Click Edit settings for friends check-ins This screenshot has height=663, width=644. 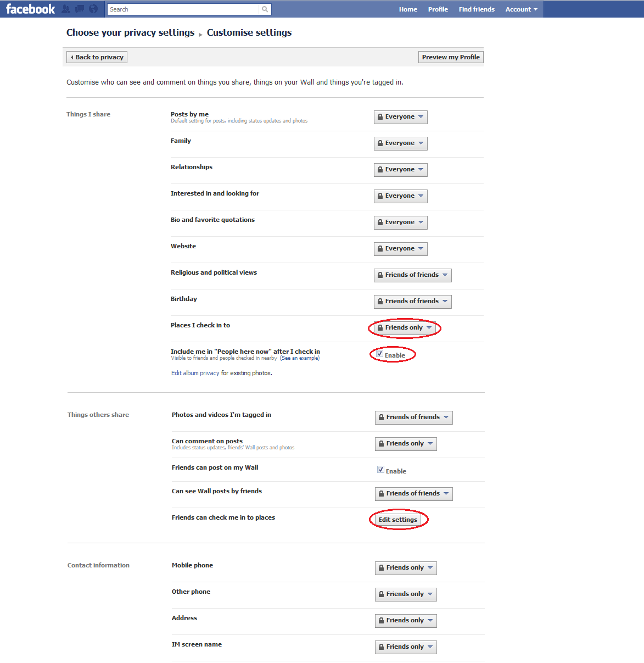[398, 520]
